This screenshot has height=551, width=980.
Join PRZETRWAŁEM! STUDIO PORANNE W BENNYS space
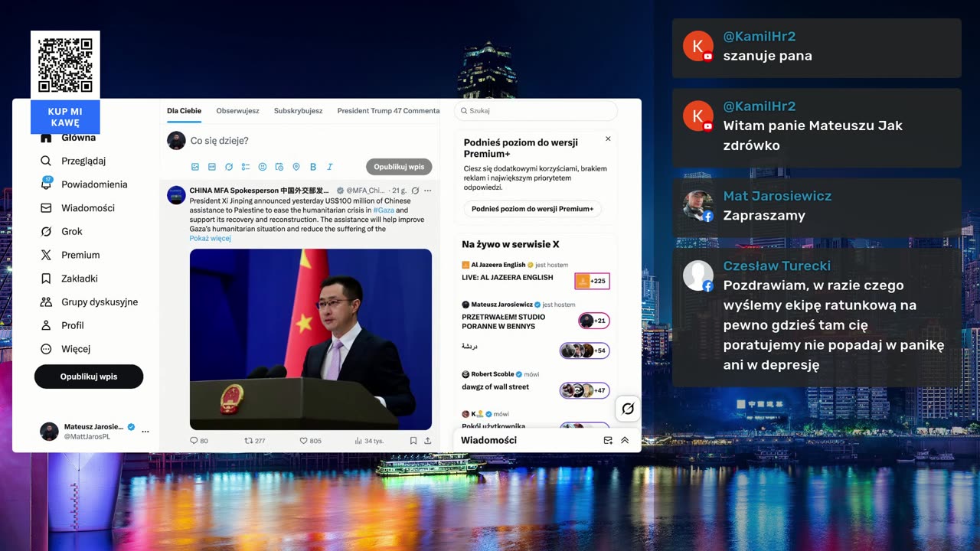click(x=504, y=321)
